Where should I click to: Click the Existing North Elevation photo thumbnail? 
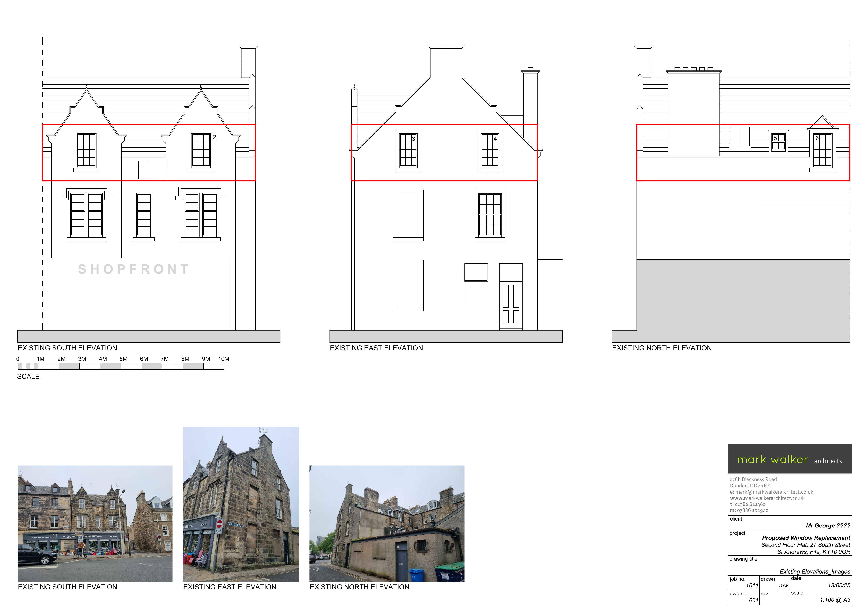(387, 523)
